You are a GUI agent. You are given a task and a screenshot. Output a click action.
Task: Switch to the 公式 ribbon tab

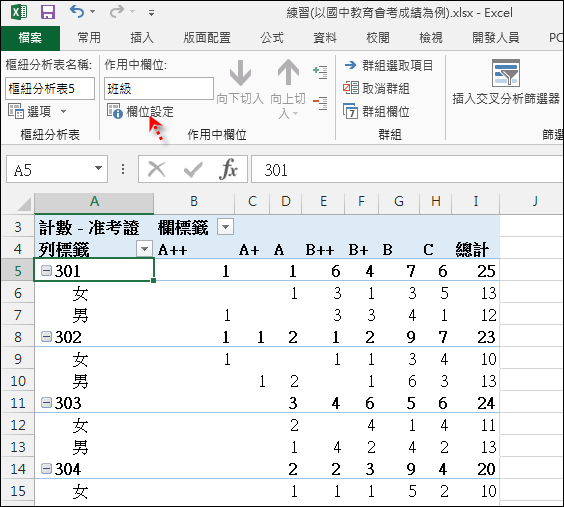coord(272,38)
